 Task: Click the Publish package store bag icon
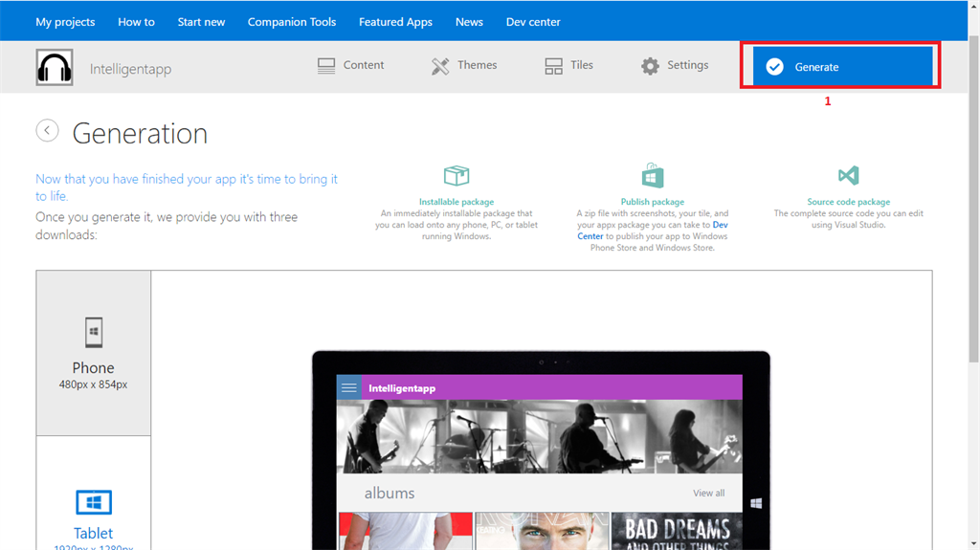(x=653, y=176)
